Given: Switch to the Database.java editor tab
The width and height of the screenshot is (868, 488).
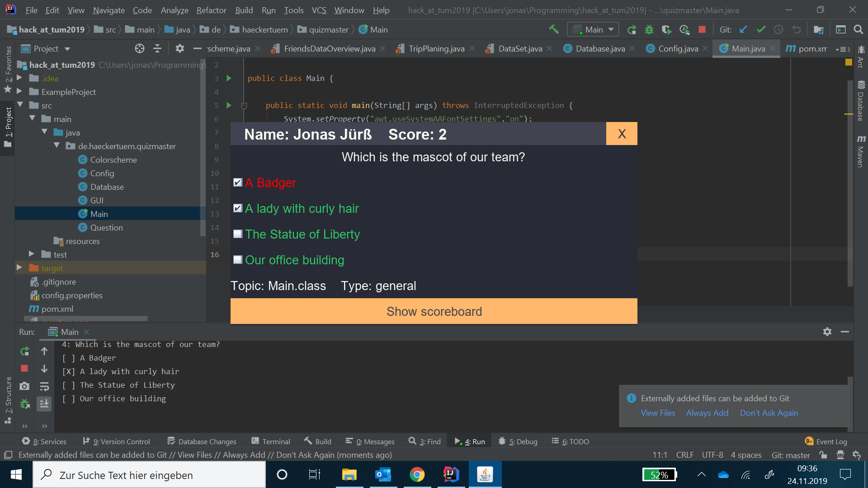Looking at the screenshot, I should 599,48.
